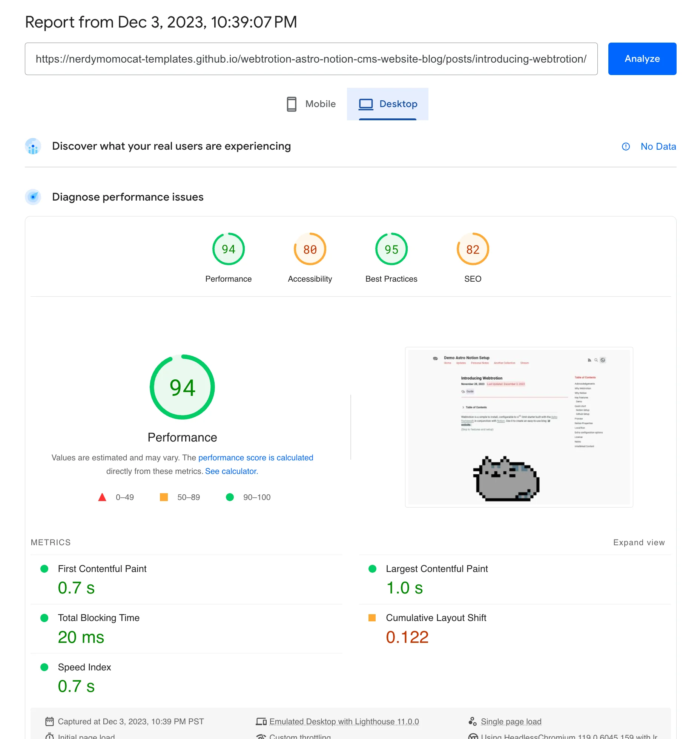
Task: Click the real users experience icon
Action: coord(33,146)
